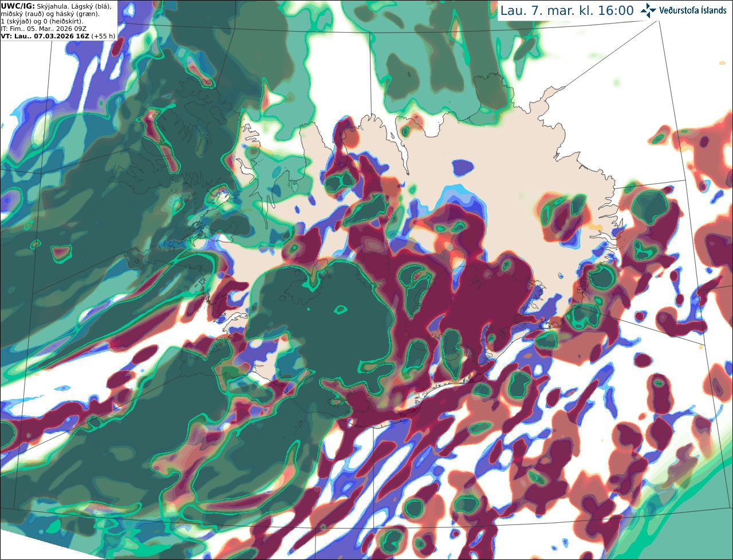
Task: Click the "UWC/IG:" bold label
Action: (x=18, y=6)
